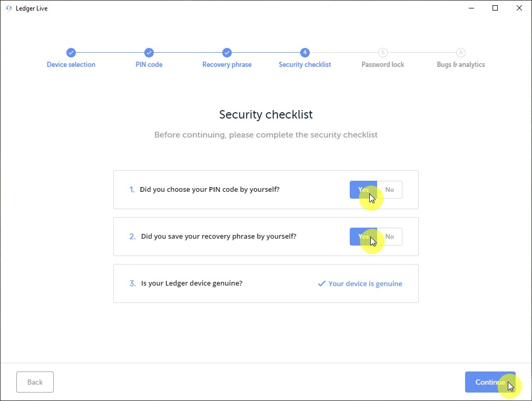Click the Recovery phrase step checkmark circle
Viewport: 532px width, 401px height.
[x=227, y=53]
